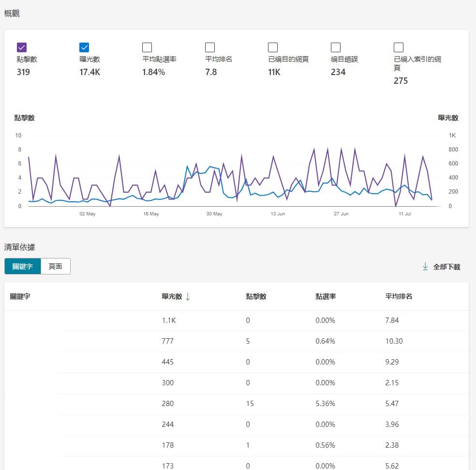Check the 編目錯誤 checkbox
This screenshot has height=470, width=476.
[336, 47]
